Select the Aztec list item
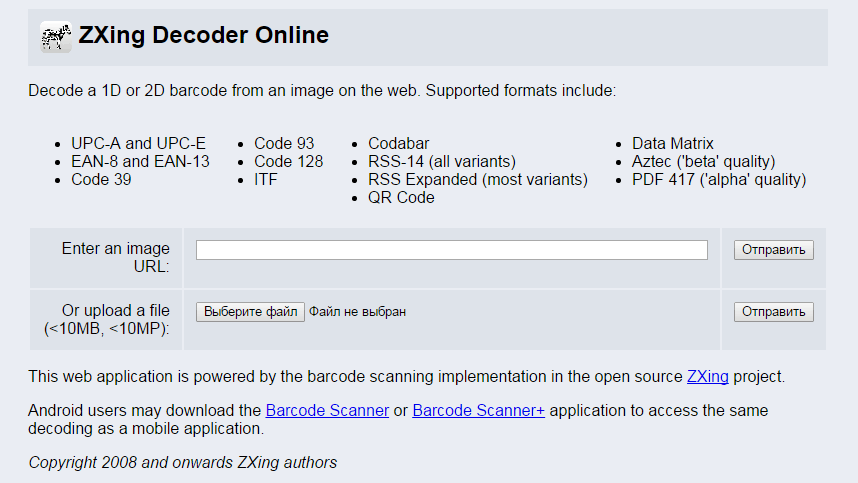 (703, 161)
